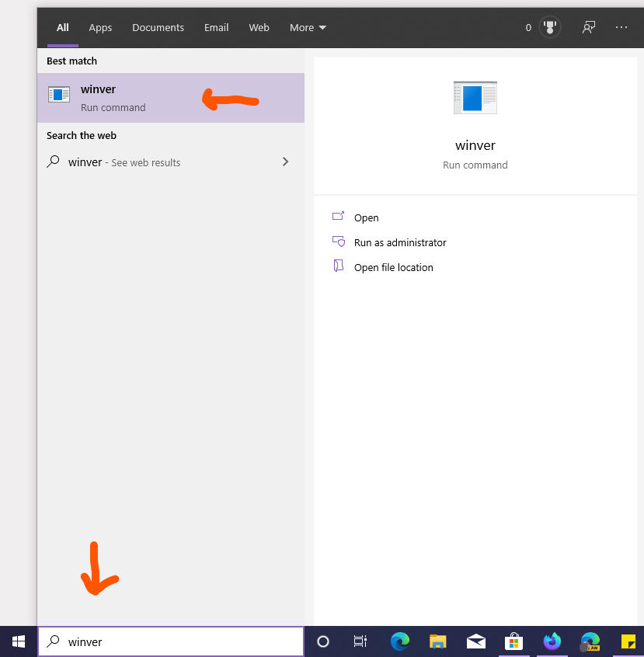Expand the More filter dropdown
The height and width of the screenshot is (657, 644).
(x=308, y=28)
